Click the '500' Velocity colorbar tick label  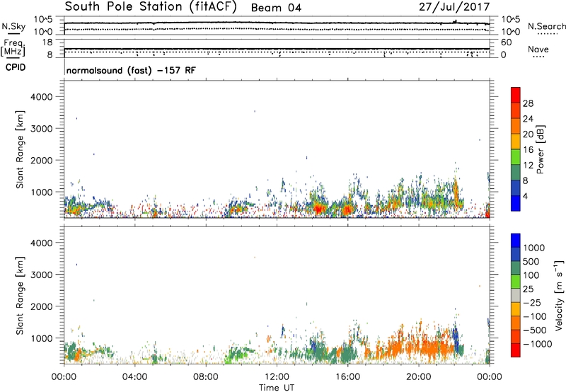(531, 261)
